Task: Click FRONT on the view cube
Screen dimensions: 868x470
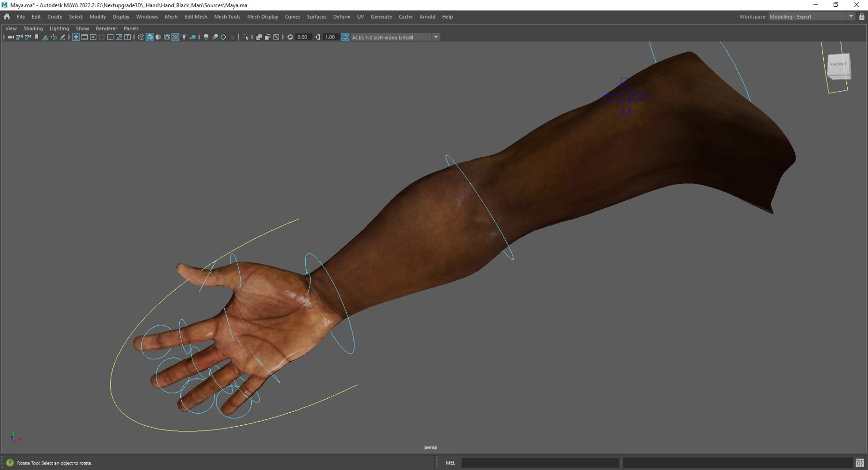Action: [838, 64]
